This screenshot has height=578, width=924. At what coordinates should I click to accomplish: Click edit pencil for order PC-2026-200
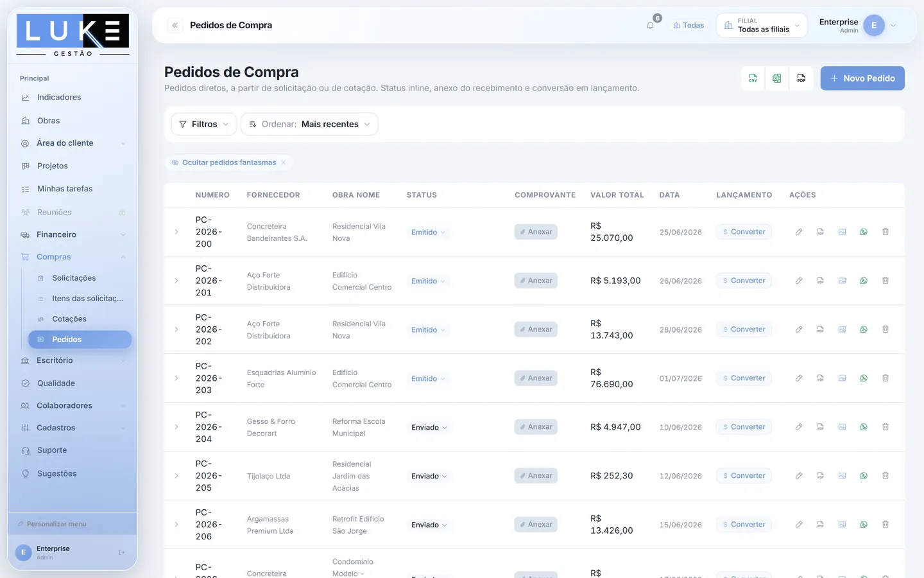coord(799,232)
